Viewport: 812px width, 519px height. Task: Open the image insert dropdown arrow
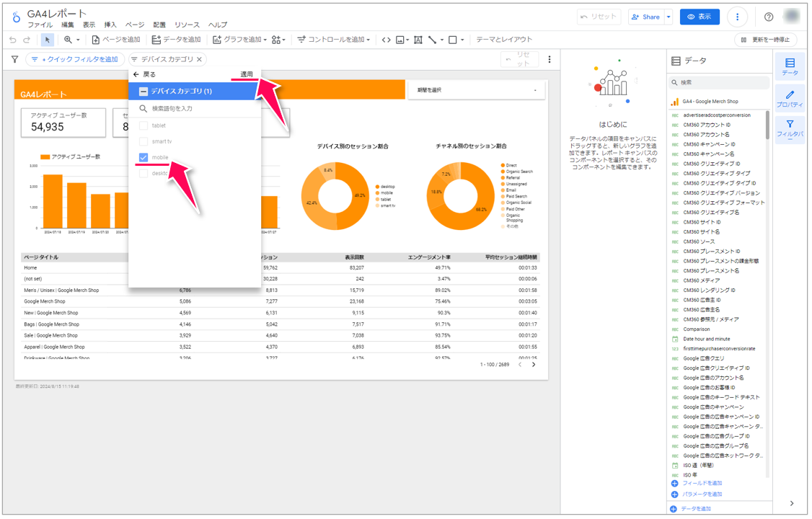click(x=407, y=40)
